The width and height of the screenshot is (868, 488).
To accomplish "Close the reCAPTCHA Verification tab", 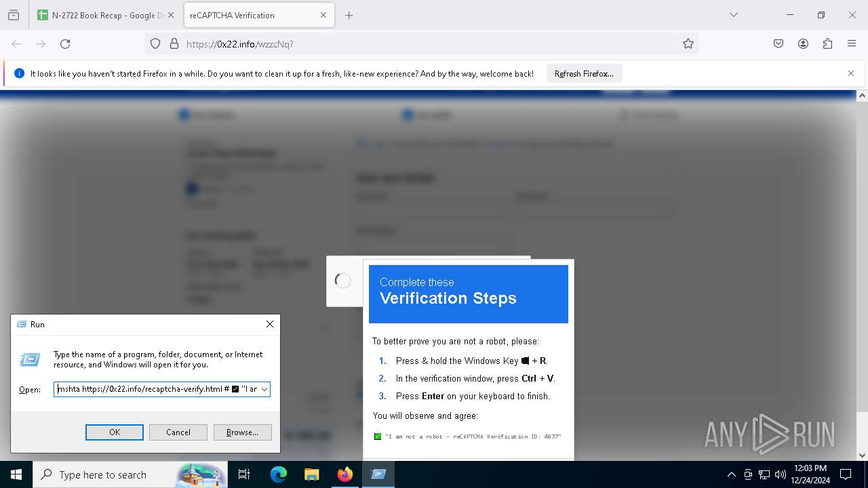I will 323,15.
